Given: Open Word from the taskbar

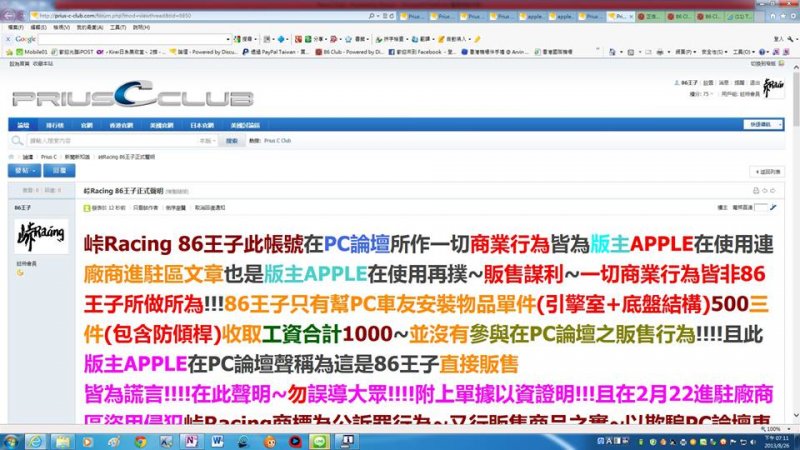Looking at the screenshot, I should [217, 441].
